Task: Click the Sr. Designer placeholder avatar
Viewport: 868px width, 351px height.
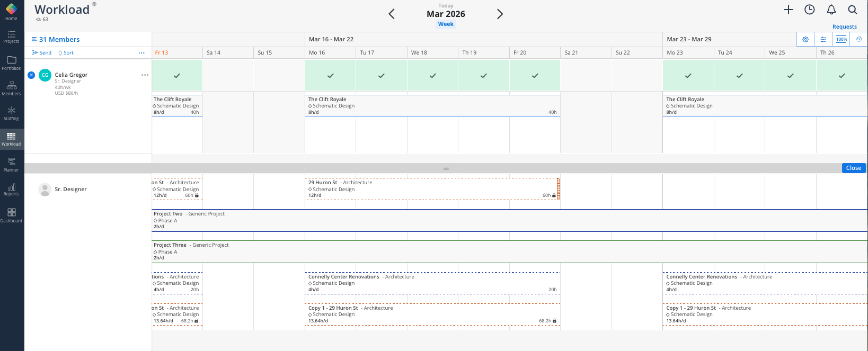Action: 45,190
